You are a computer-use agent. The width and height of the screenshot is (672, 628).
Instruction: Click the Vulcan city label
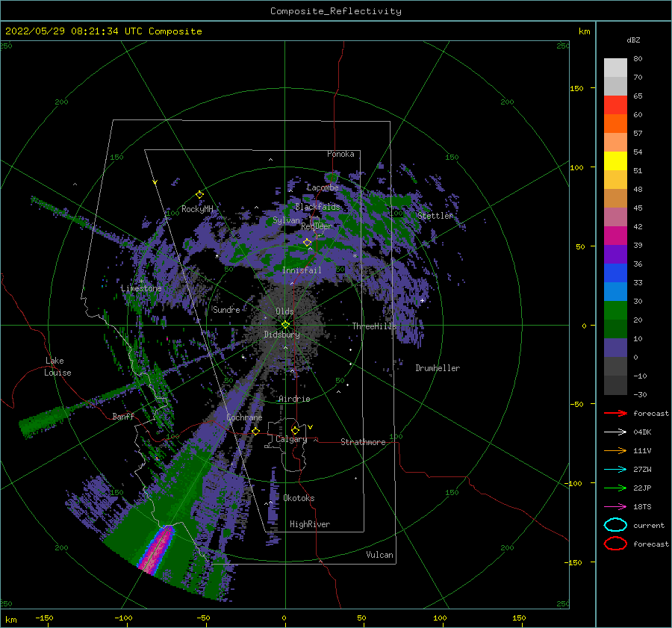[379, 555]
